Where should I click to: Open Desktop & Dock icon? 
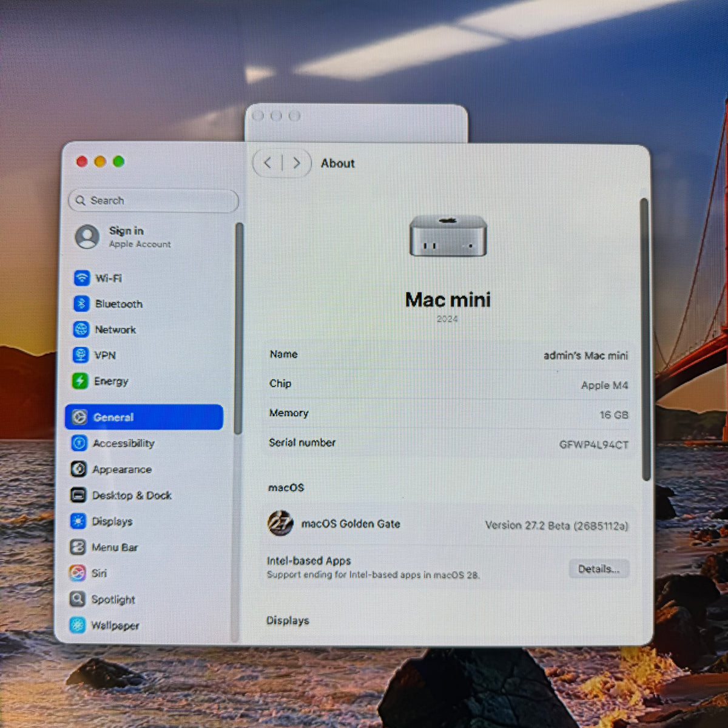click(x=78, y=495)
